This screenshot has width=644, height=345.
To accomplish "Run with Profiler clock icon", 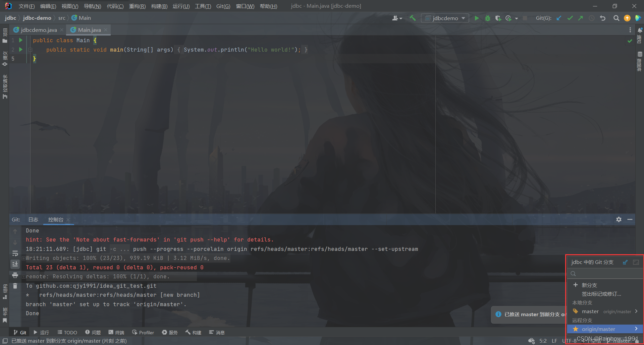I will (x=508, y=18).
